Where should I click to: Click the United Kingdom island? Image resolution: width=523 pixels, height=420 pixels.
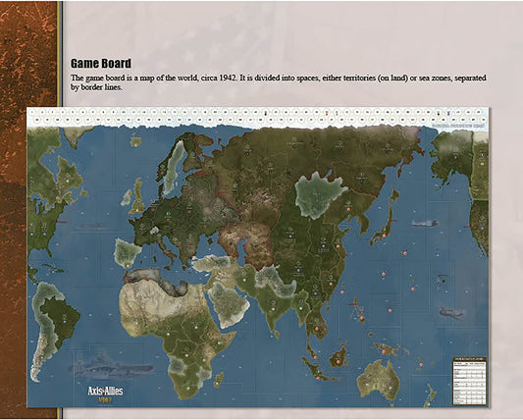[x=137, y=196]
